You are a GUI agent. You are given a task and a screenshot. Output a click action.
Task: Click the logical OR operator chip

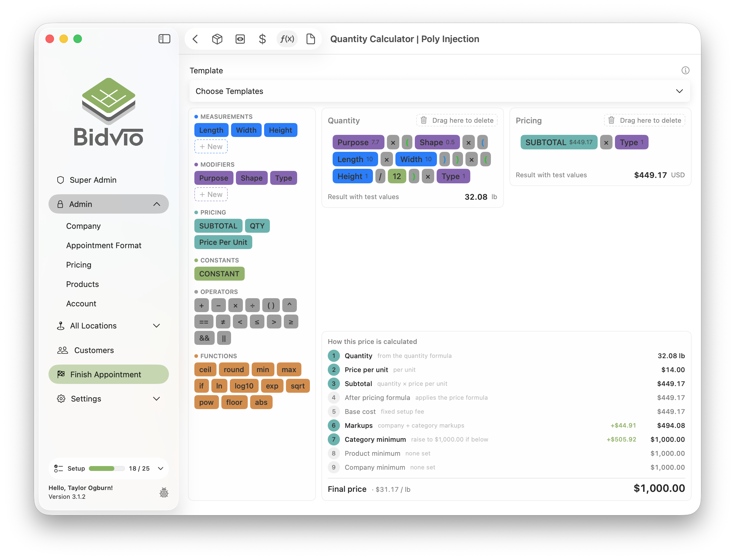(x=224, y=338)
